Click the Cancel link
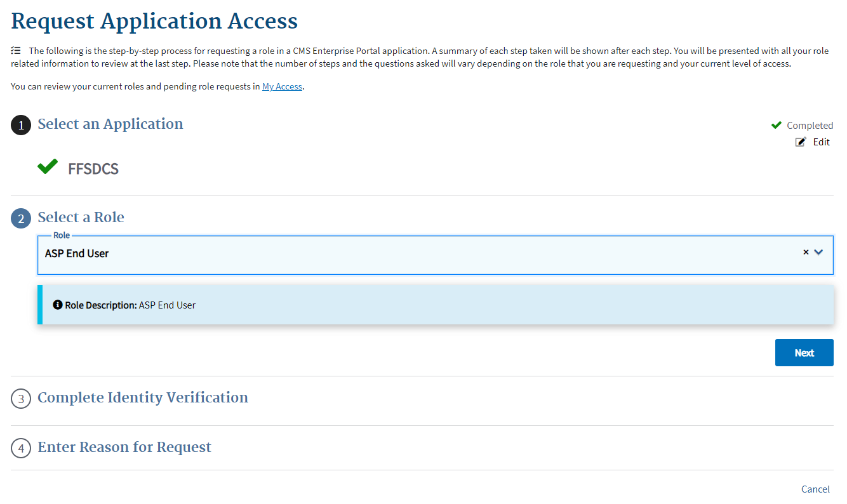The width and height of the screenshot is (847, 504). pyautogui.click(x=815, y=489)
